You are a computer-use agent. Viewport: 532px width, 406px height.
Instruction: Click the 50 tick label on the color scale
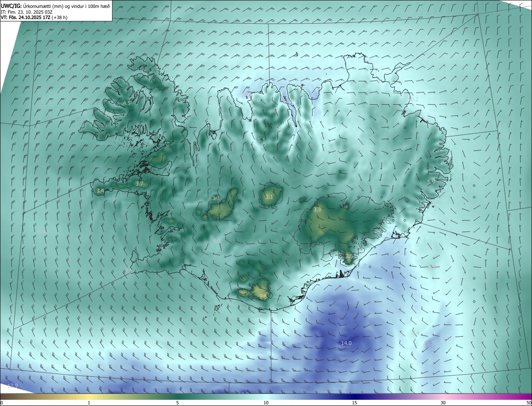pyautogui.click(x=529, y=403)
